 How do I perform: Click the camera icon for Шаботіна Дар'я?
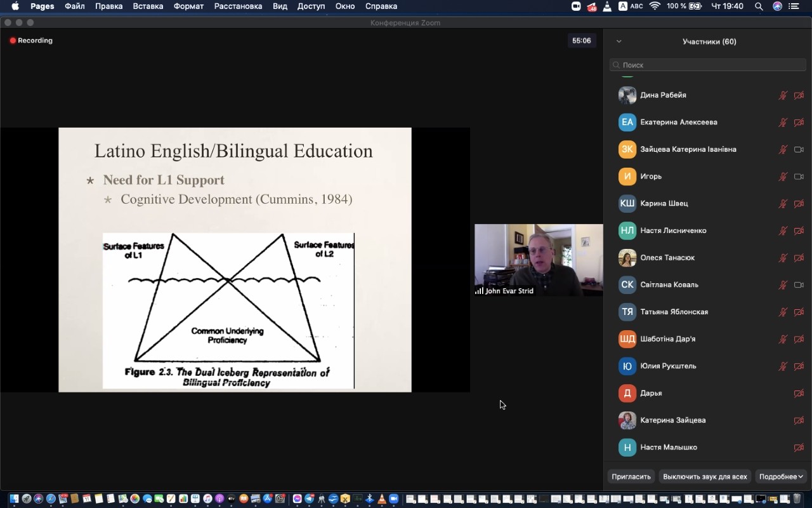point(799,339)
